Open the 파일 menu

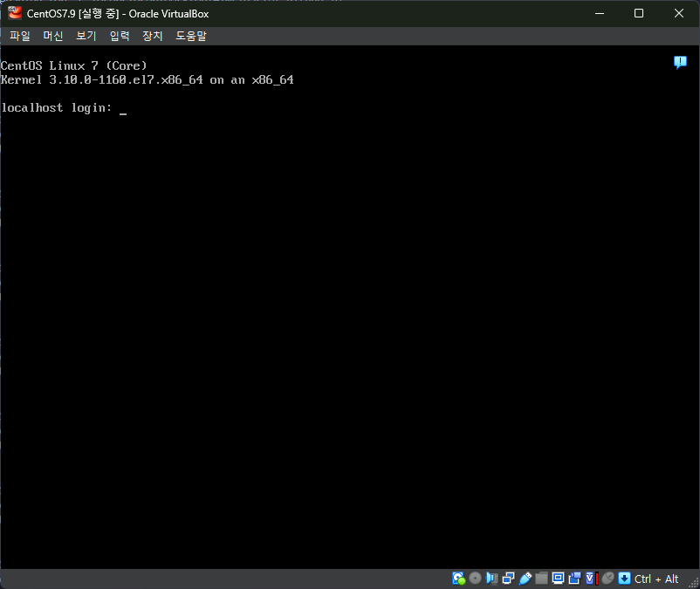tap(20, 36)
